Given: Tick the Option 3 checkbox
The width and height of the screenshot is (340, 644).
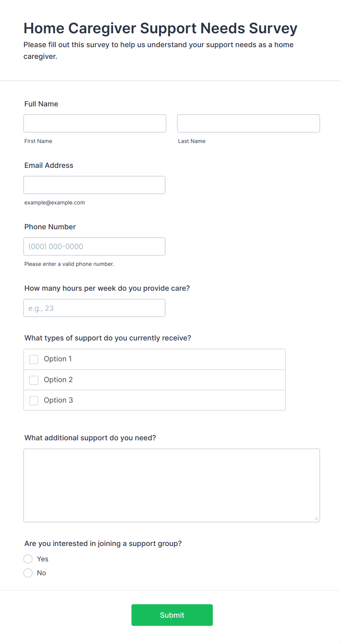Looking at the screenshot, I should (34, 401).
